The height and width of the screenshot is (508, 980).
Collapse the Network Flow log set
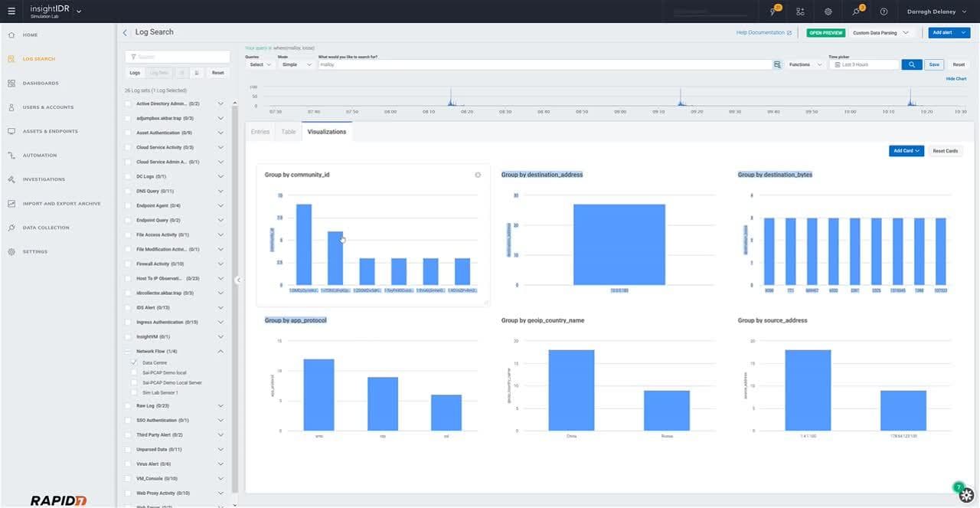(221, 351)
